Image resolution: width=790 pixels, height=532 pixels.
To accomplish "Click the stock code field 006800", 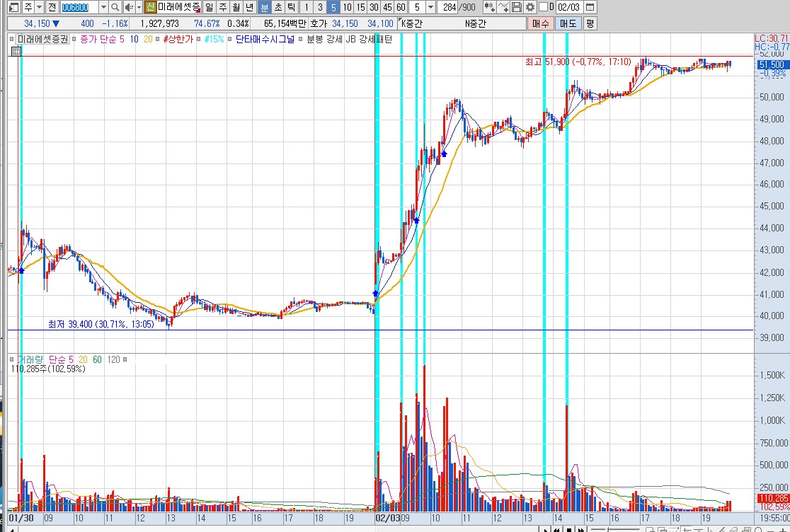I will coord(79,7).
